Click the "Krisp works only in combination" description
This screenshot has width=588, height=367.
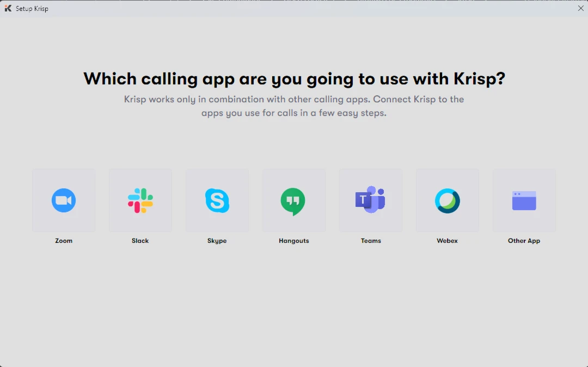[x=294, y=106]
